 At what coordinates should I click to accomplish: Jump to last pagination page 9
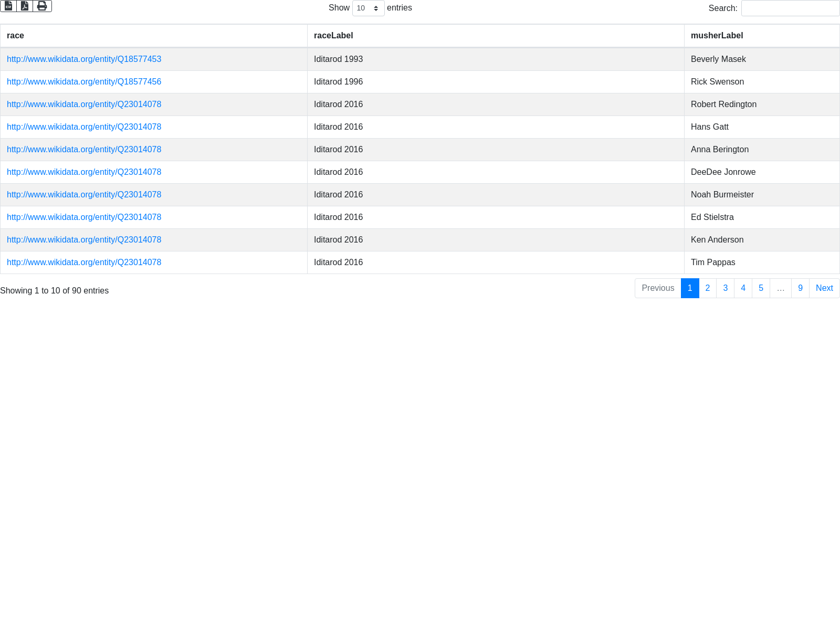[800, 288]
